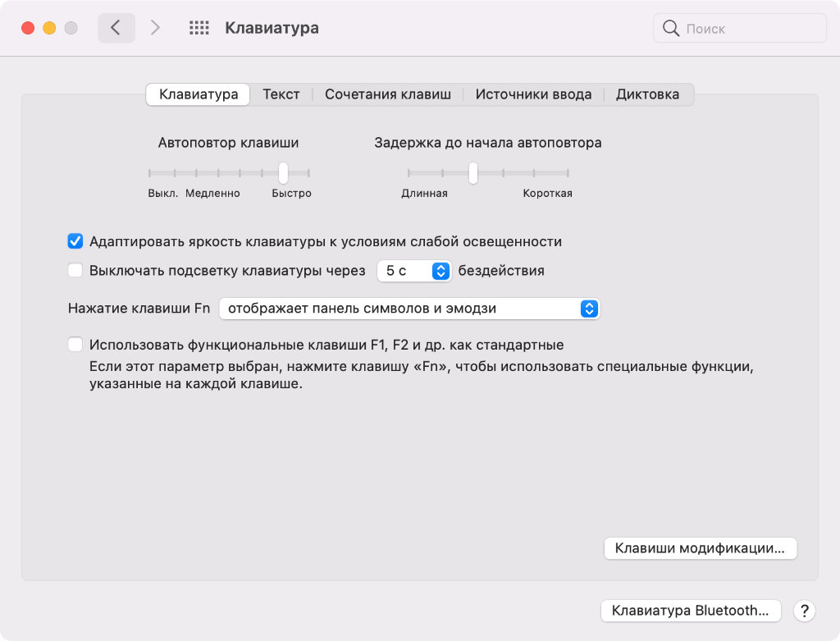Click the Автоповтор клавиши slider handle
840x641 pixels.
tap(283, 172)
